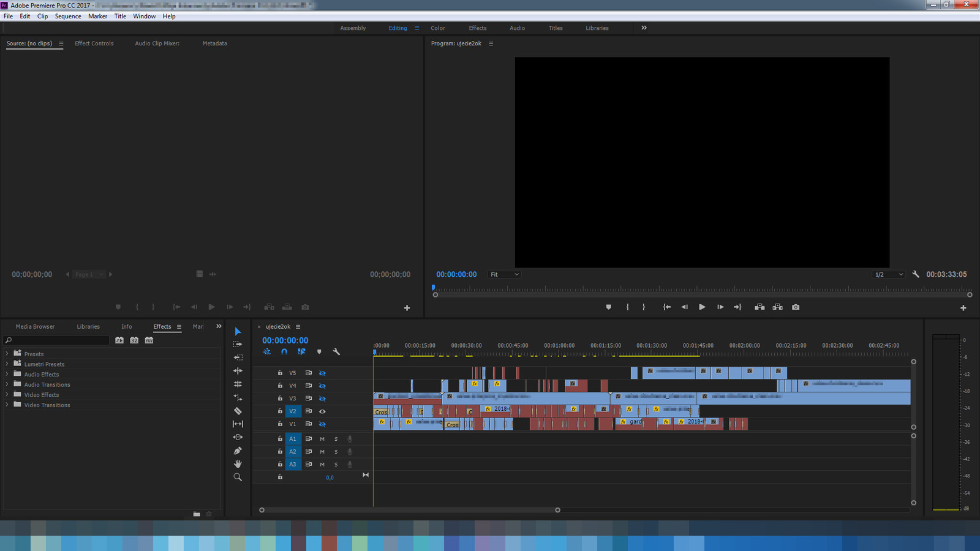Switch to the Color workspace
The width and height of the screenshot is (980, 551).
tap(438, 28)
